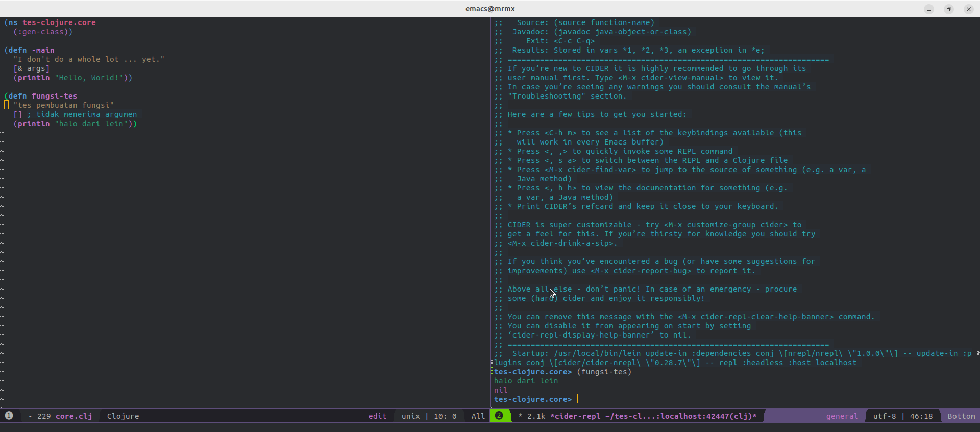Image resolution: width=980 pixels, height=432 pixels.
Task: Click the '<M-x cider-view-manual>' text in banner
Action: (x=671, y=78)
